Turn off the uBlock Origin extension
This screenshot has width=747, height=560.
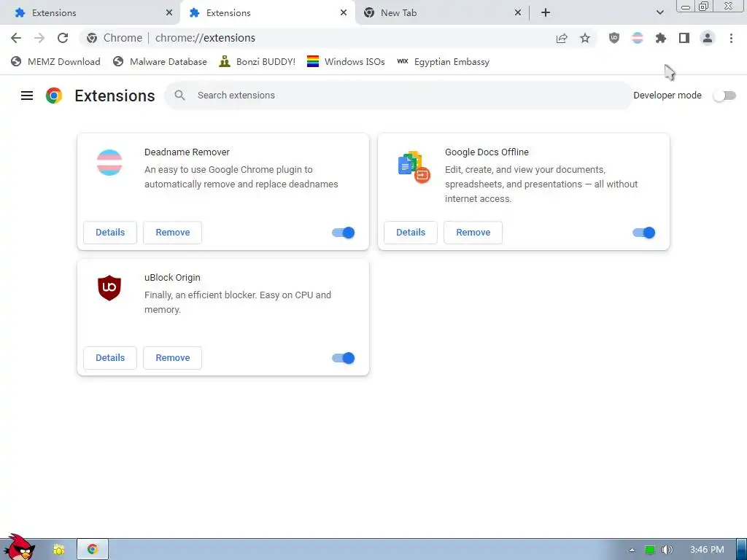pos(344,358)
